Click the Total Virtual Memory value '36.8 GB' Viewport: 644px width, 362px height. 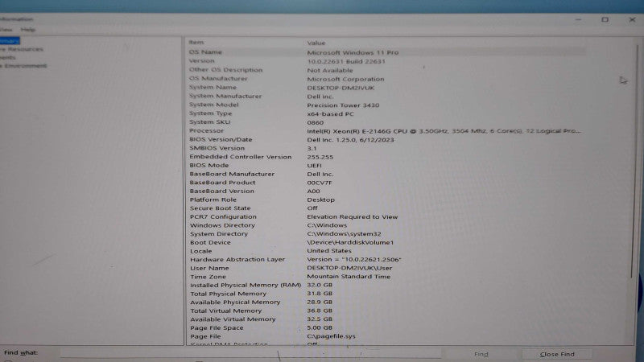pyautogui.click(x=320, y=311)
